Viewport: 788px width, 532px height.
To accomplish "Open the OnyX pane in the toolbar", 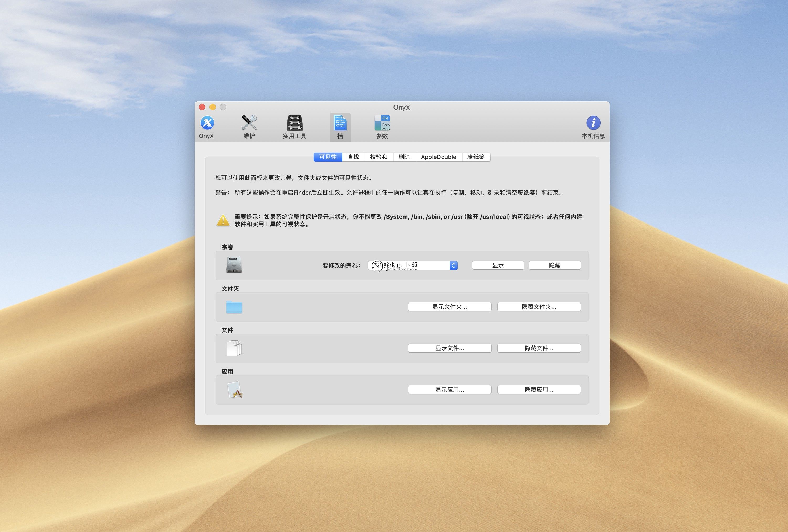I will click(207, 125).
